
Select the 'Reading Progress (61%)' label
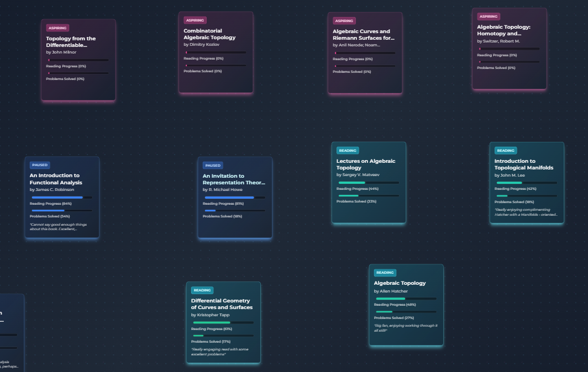212,329
